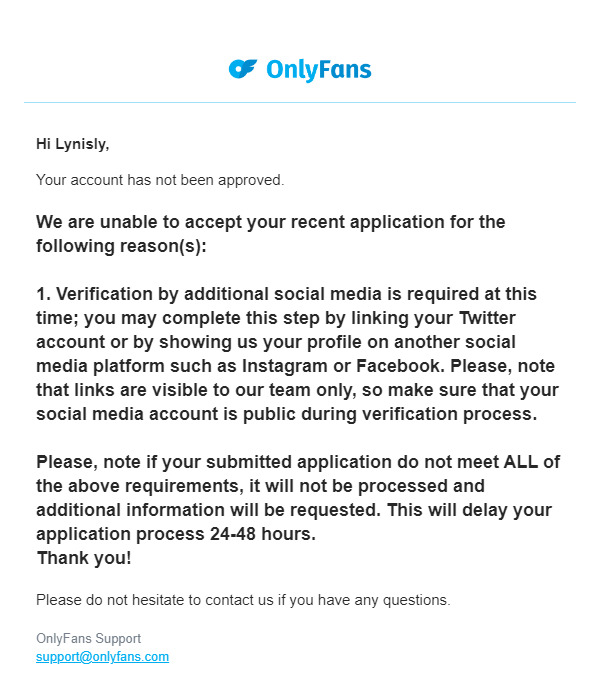The height and width of the screenshot is (683, 611).
Task: Open the support@onlyfans.com email link
Action: pyautogui.click(x=102, y=657)
